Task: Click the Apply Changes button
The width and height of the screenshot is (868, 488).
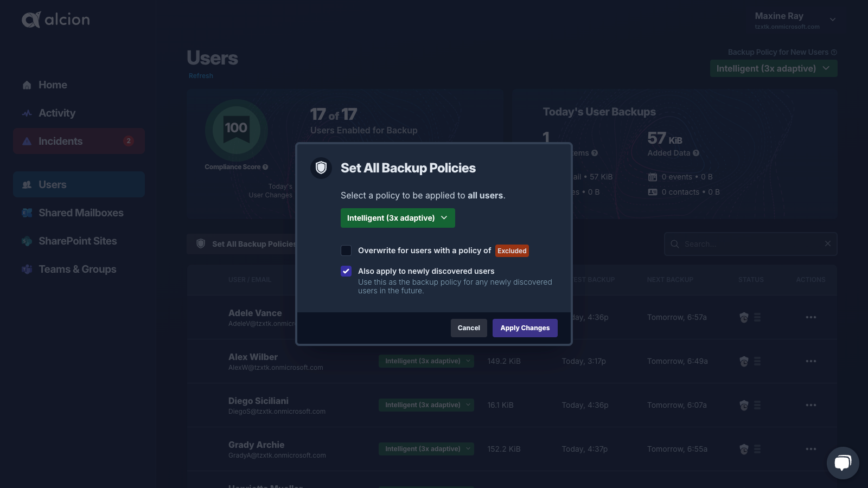Action: click(524, 328)
